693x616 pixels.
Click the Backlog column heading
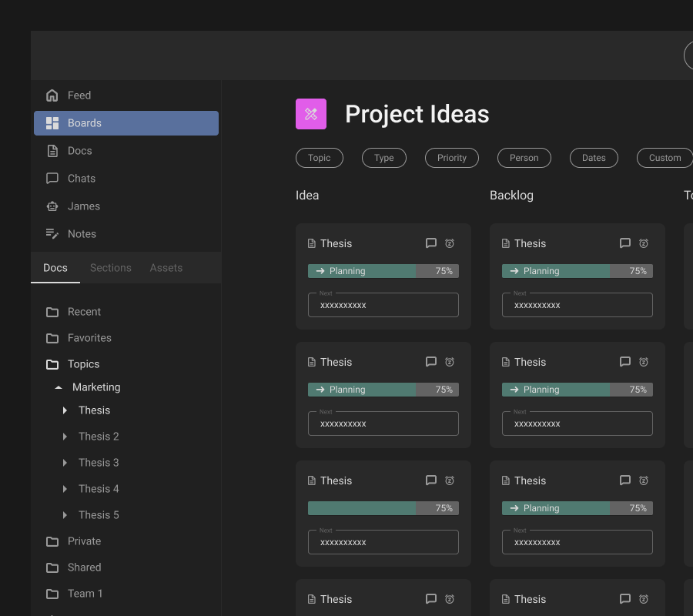(511, 196)
